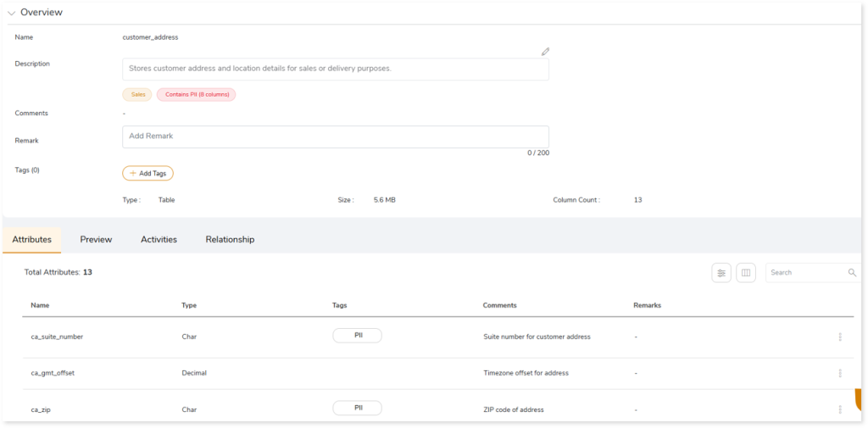This screenshot has height=428, width=868.
Task: Click the search magnifier icon
Action: pyautogui.click(x=852, y=273)
